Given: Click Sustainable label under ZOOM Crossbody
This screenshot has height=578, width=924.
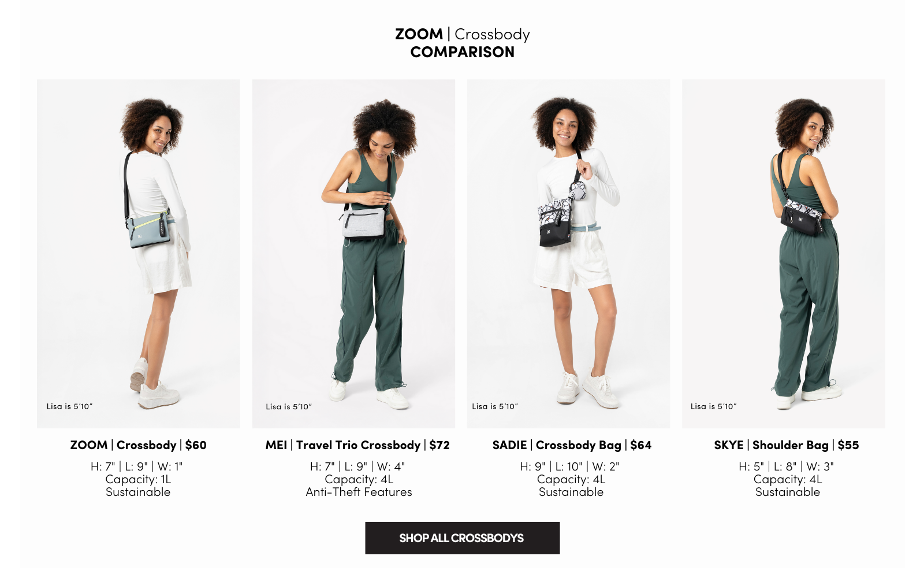Looking at the screenshot, I should (x=138, y=492).
